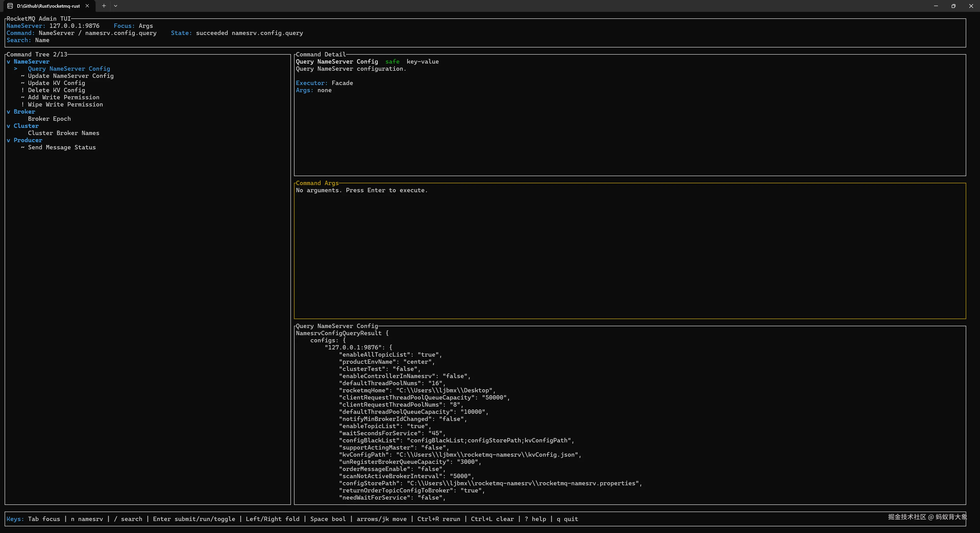The height and width of the screenshot is (533, 980).
Task: Click the Executor value Facade
Action: [342, 83]
